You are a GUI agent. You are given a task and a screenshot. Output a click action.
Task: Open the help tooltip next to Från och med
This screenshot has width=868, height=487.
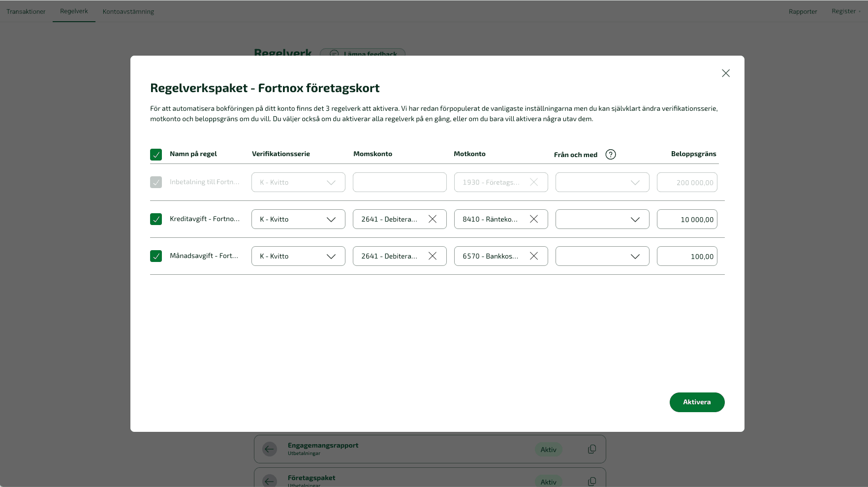coord(611,154)
